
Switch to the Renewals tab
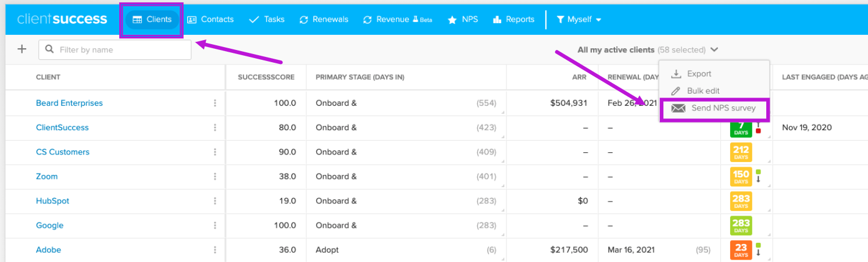point(324,19)
